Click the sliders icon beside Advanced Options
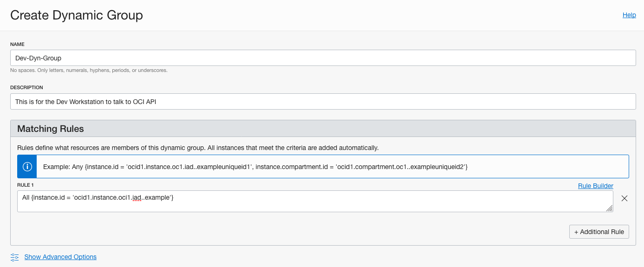This screenshot has width=644, height=267. click(15, 257)
